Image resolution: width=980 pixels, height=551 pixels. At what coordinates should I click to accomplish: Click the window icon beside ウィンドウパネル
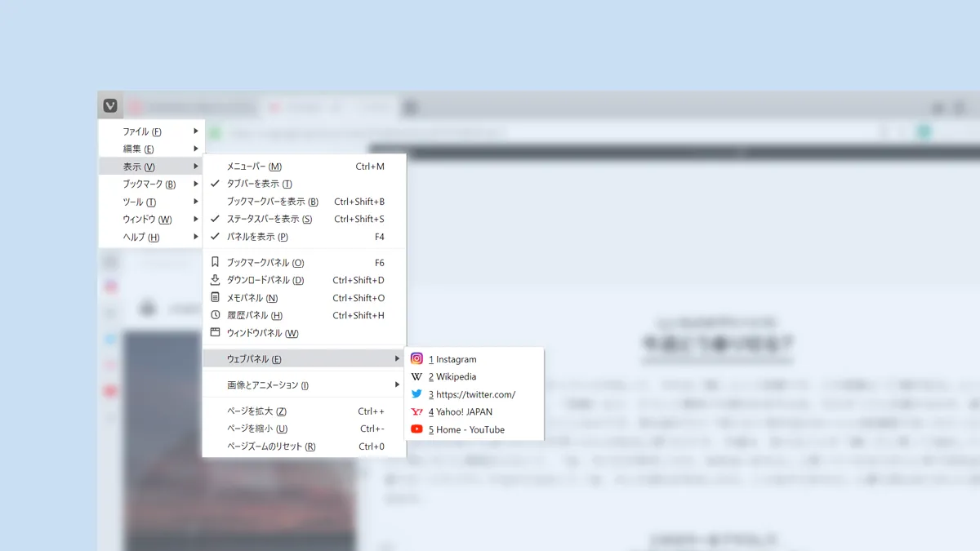click(x=215, y=333)
